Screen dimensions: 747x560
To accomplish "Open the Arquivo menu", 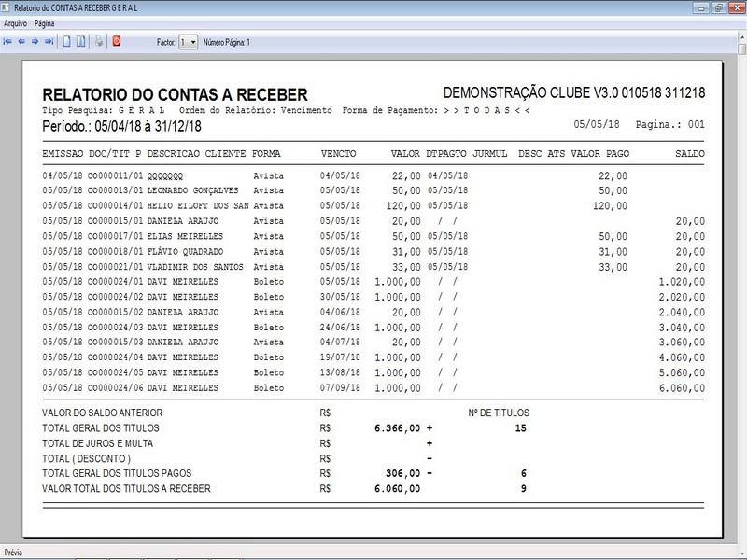I will (x=15, y=23).
